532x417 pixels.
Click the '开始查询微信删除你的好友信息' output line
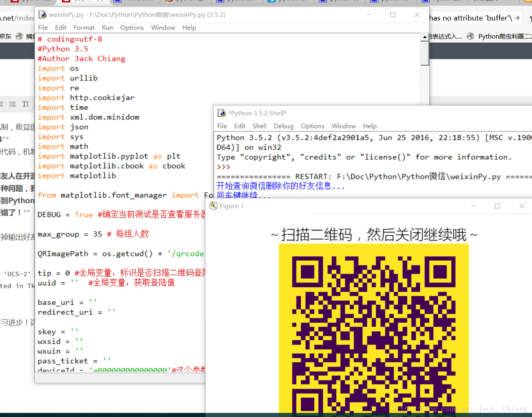point(281,186)
